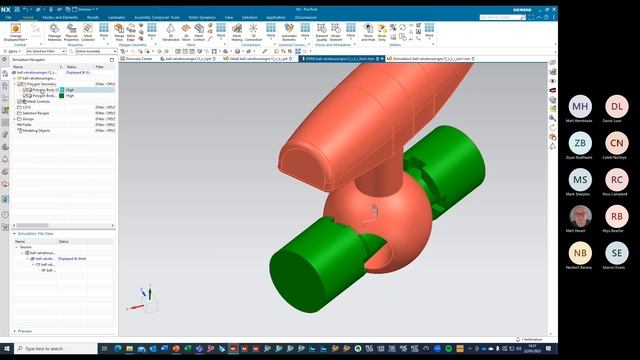Open Manage Materials tool
Viewport: 640px width, 360px height.
(54, 32)
